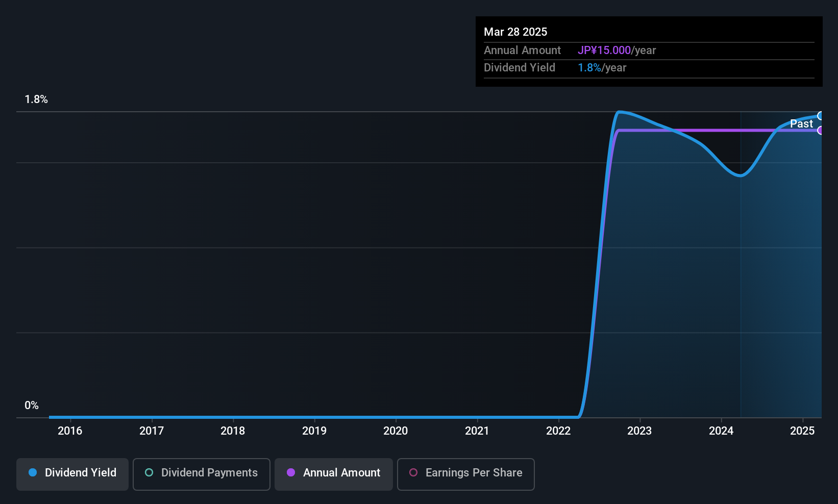This screenshot has height=504, width=838.
Task: Click the purple annual amount endpoint marker
Action: click(820, 130)
